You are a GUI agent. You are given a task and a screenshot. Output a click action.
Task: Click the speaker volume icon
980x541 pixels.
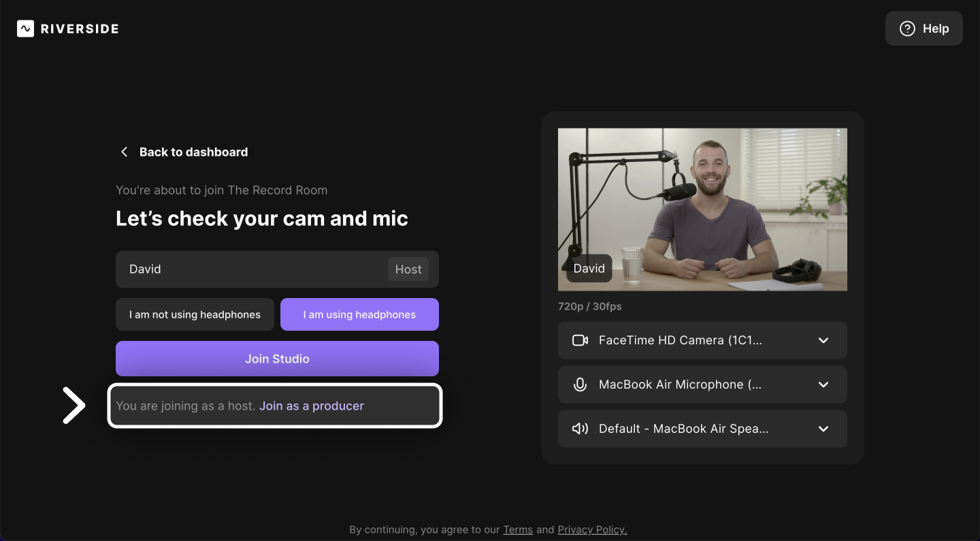click(x=580, y=429)
